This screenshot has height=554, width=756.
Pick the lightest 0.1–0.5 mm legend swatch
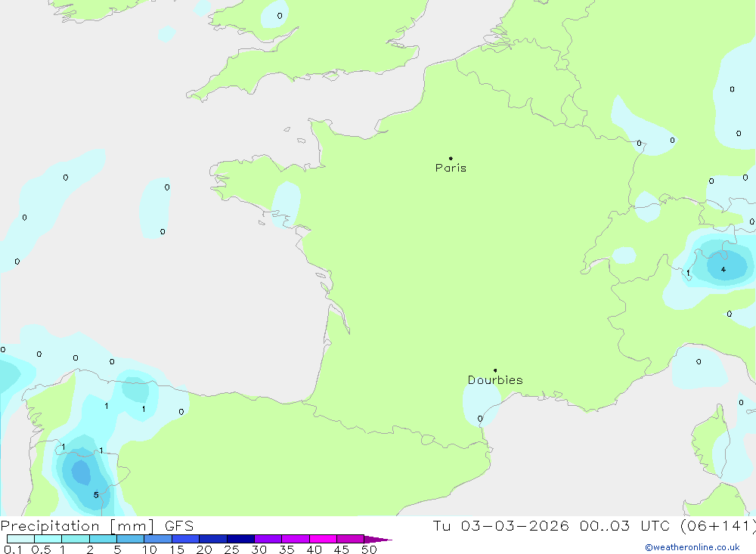coord(20,539)
